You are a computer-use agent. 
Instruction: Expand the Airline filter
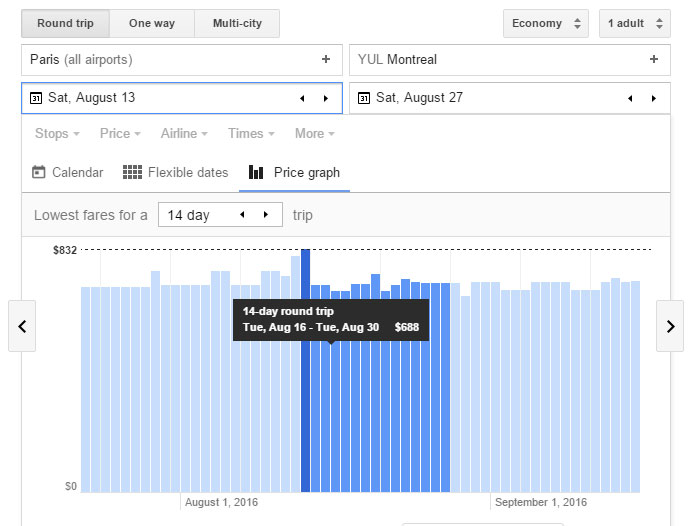(x=184, y=134)
